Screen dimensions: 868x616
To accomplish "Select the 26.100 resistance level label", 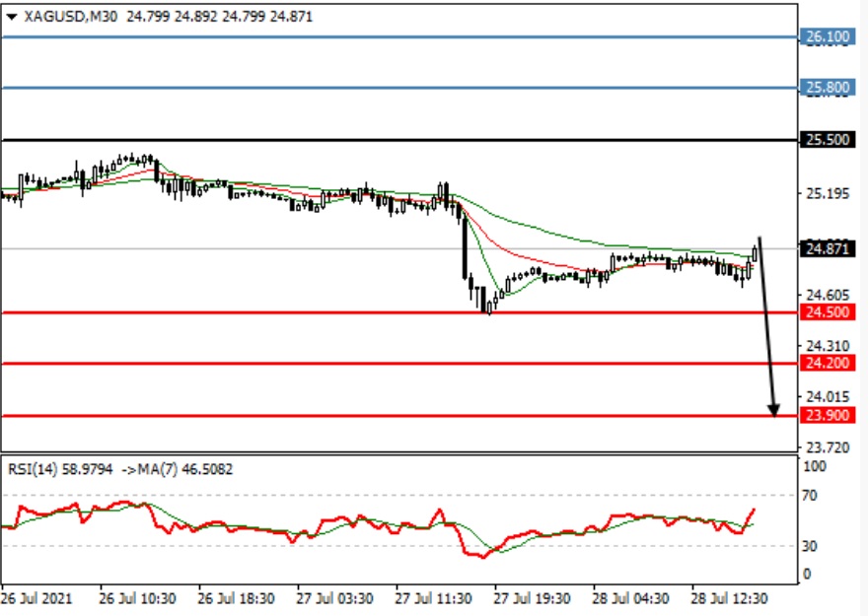I will [x=827, y=37].
